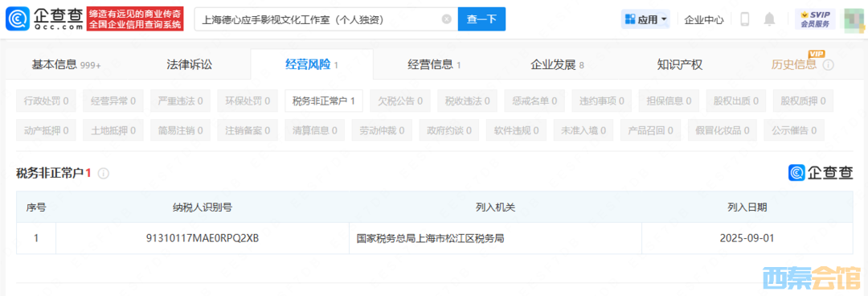Switch to 基本信息 tab
This screenshot has height=296, width=868.
67,65
